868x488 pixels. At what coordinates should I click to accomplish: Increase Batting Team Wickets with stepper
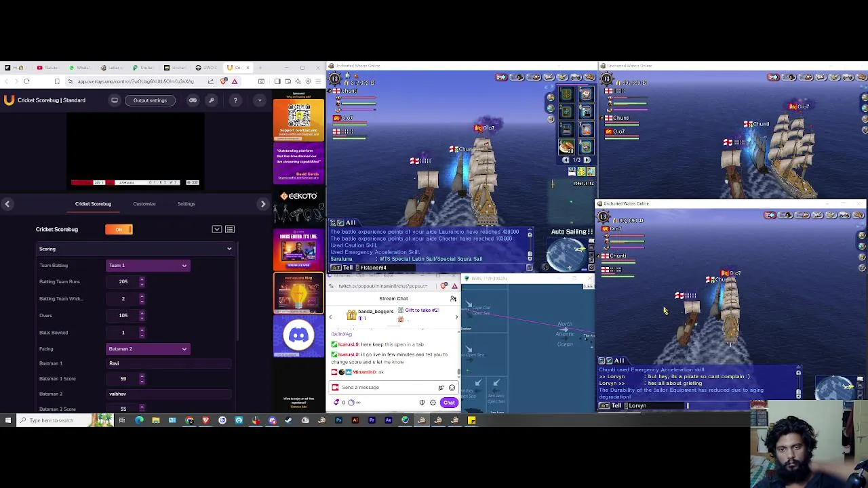tap(142, 296)
